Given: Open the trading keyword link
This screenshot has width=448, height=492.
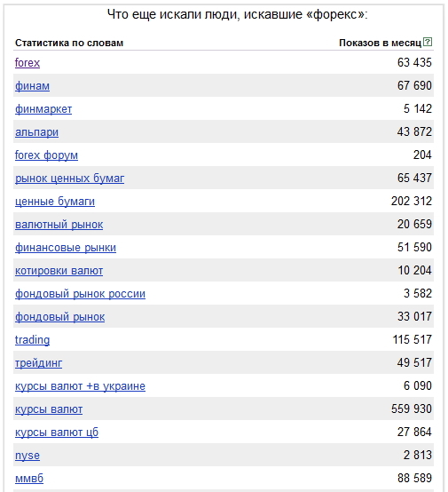Looking at the screenshot, I should pos(32,340).
